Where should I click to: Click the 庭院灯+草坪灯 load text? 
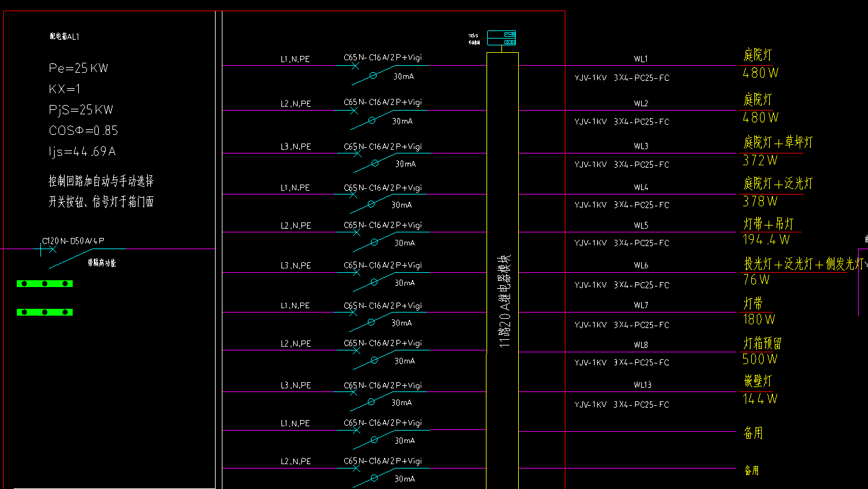778,142
